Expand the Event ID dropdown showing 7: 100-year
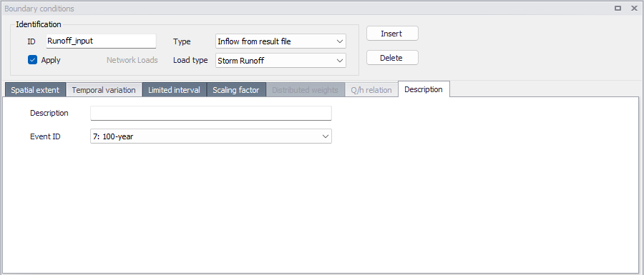The width and height of the screenshot is (644, 275). point(210,136)
